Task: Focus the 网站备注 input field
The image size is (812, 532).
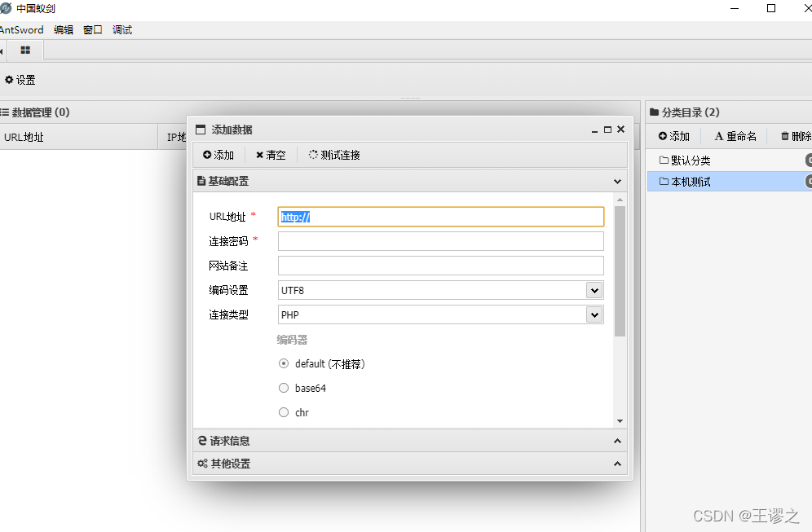Action: 441,266
